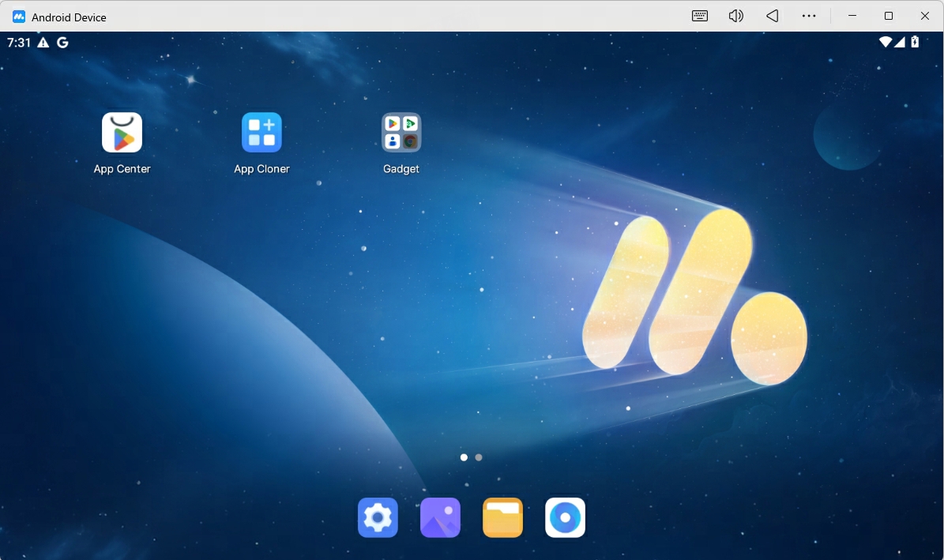Viewport: 944px width, 560px height.
Task: Minimize the Android Device window
Action: pos(852,16)
